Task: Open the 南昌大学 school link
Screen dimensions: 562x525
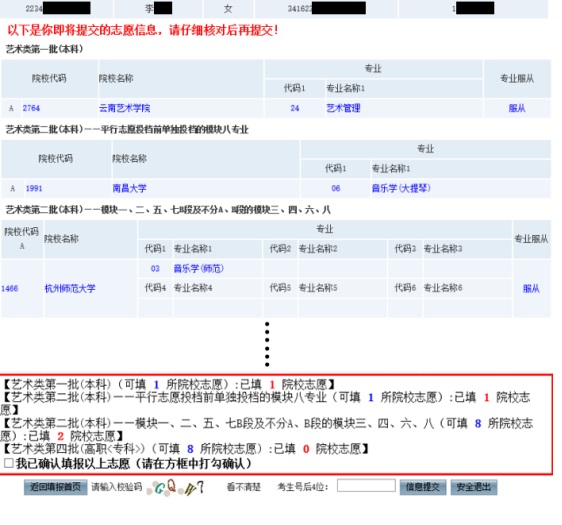Action: [x=129, y=188]
